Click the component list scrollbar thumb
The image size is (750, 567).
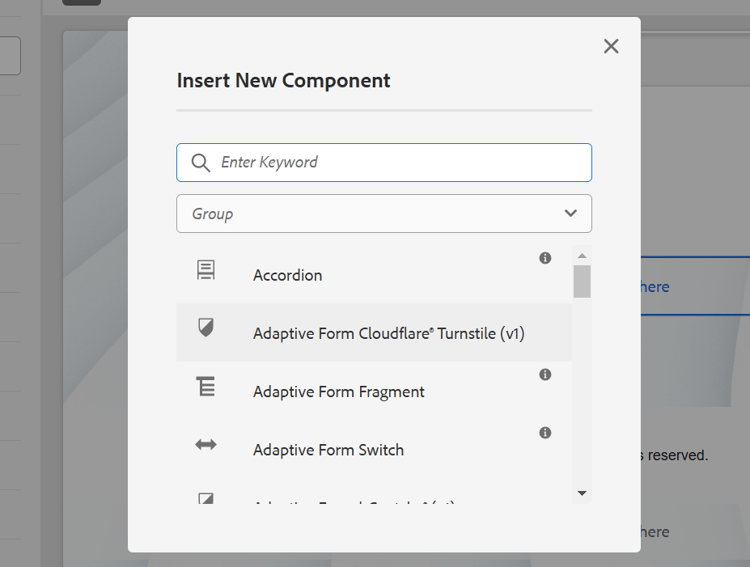coord(582,281)
